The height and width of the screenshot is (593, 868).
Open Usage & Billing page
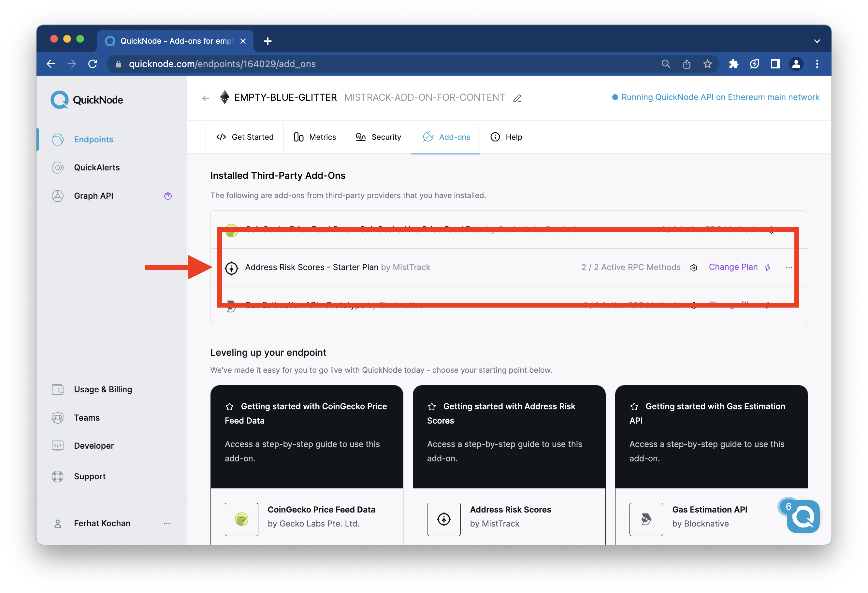[103, 389]
